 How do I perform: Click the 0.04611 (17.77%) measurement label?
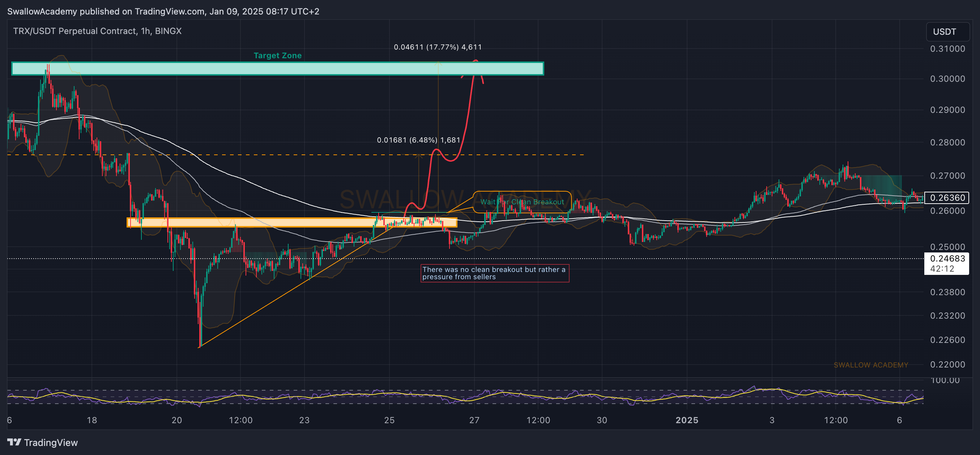coord(438,47)
